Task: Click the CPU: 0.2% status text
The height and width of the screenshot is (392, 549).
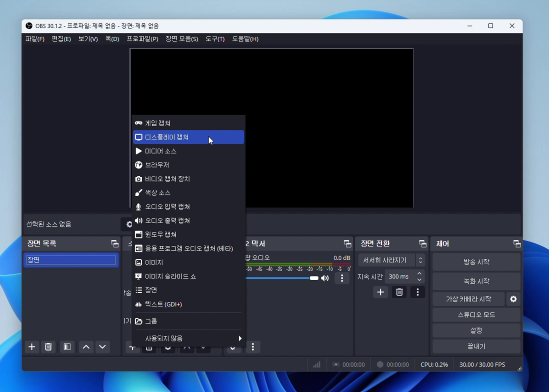Action: [434, 365]
